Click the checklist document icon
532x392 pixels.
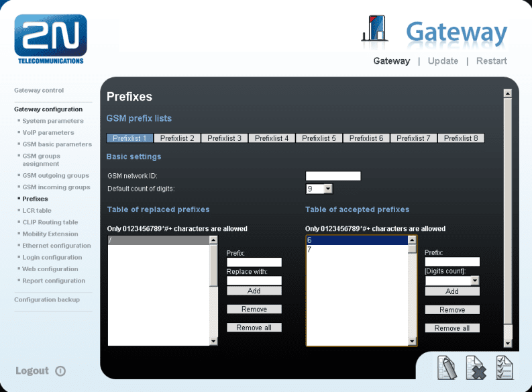(x=504, y=367)
